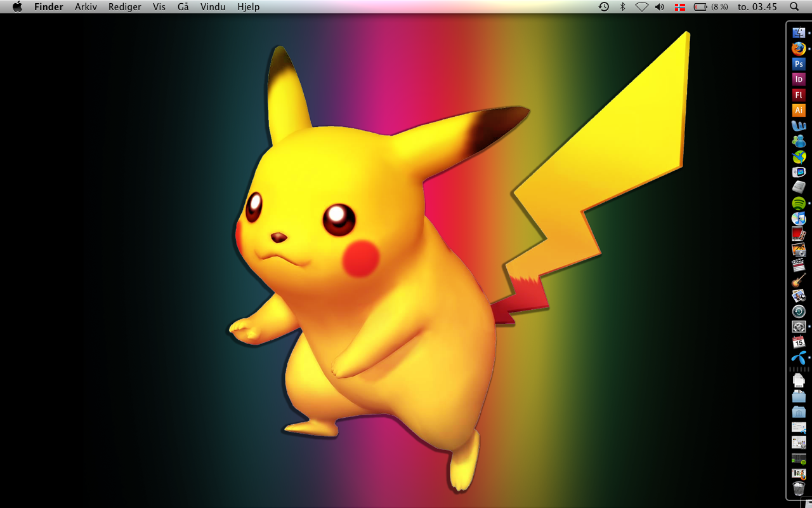812x508 pixels.
Task: Open the Wi-Fi status menu
Action: pyautogui.click(x=642, y=7)
